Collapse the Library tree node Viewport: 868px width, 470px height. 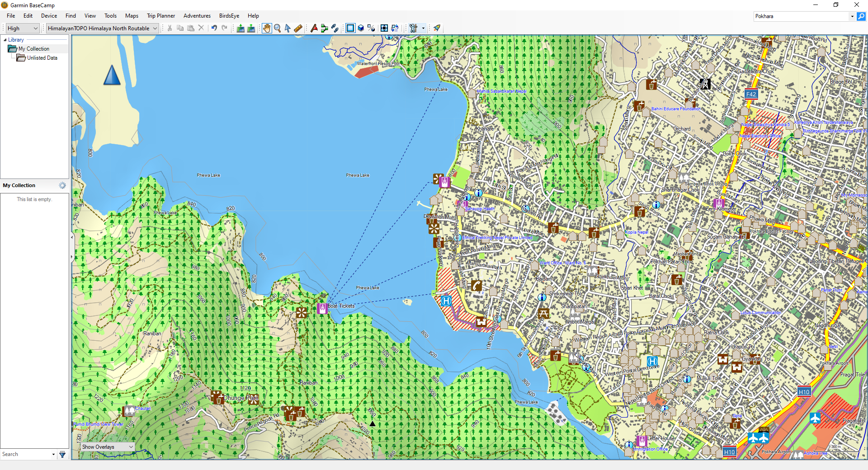tap(5, 40)
